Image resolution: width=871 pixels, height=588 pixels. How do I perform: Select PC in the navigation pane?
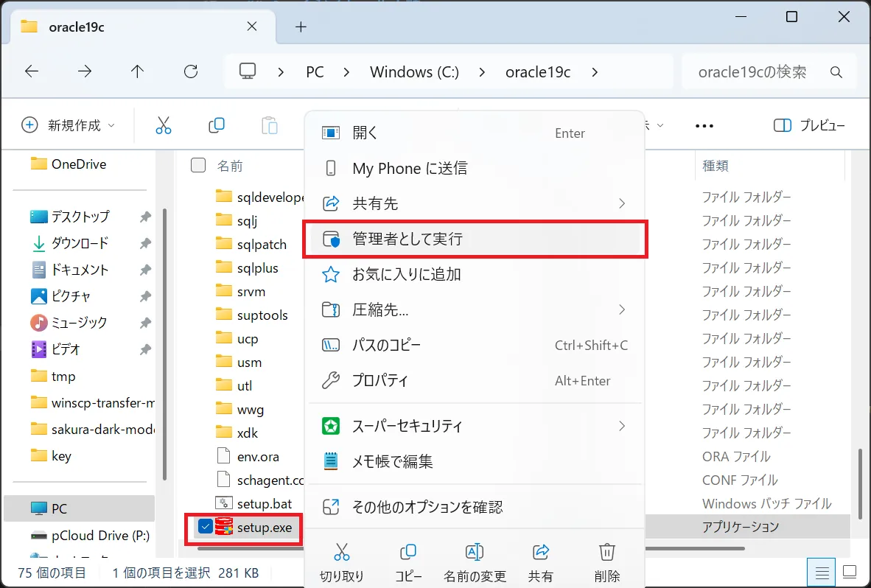pyautogui.click(x=79, y=508)
